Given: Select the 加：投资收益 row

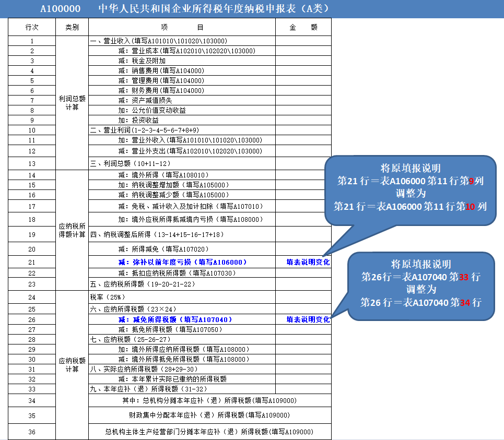Looking at the screenshot, I should [x=182, y=121].
